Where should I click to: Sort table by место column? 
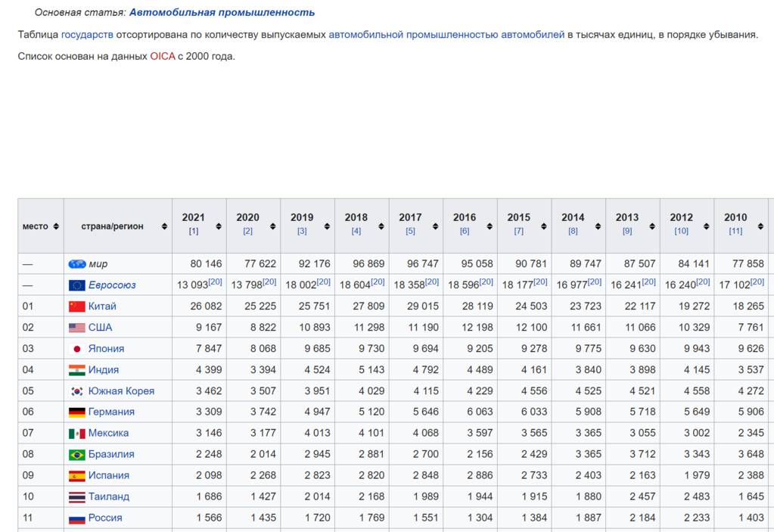pos(56,226)
